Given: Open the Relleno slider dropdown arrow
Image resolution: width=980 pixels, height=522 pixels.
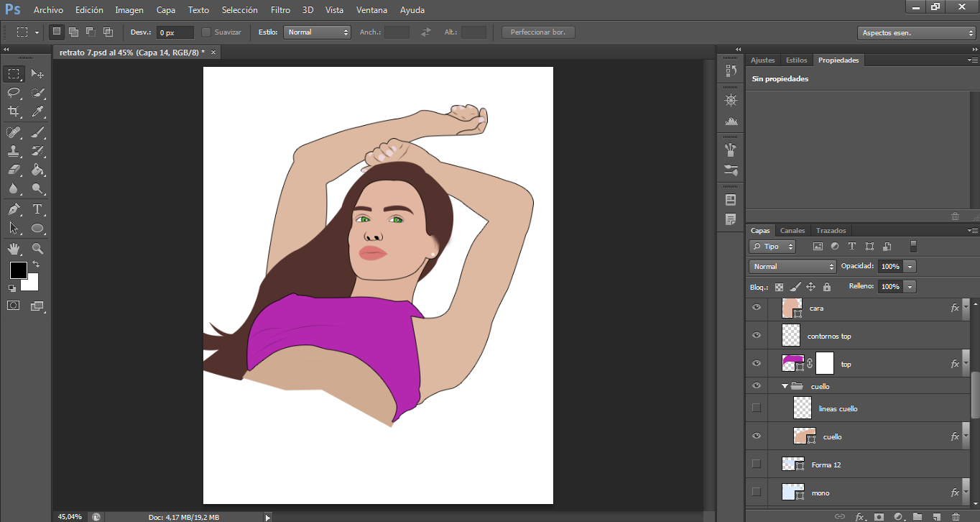Looking at the screenshot, I should click(x=910, y=286).
